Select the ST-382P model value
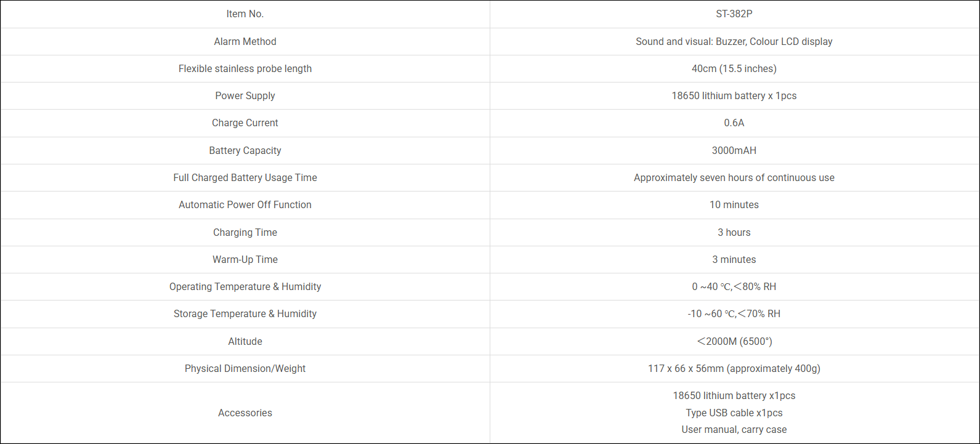The height and width of the screenshot is (444, 980). click(734, 14)
